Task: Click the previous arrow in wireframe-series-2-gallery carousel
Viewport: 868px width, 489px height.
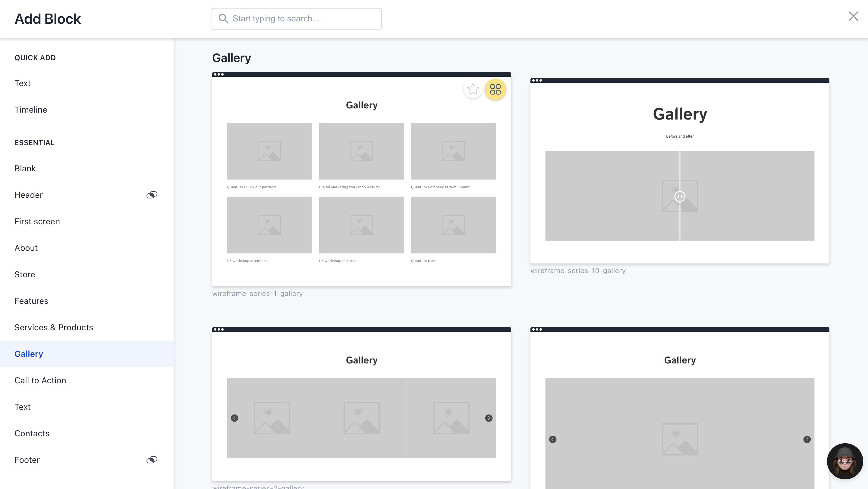Action: (234, 418)
